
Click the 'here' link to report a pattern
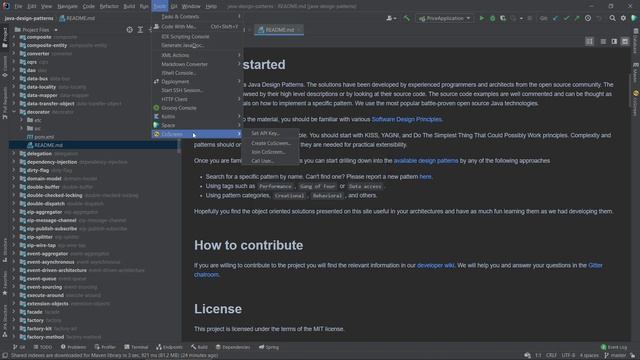(x=425, y=177)
